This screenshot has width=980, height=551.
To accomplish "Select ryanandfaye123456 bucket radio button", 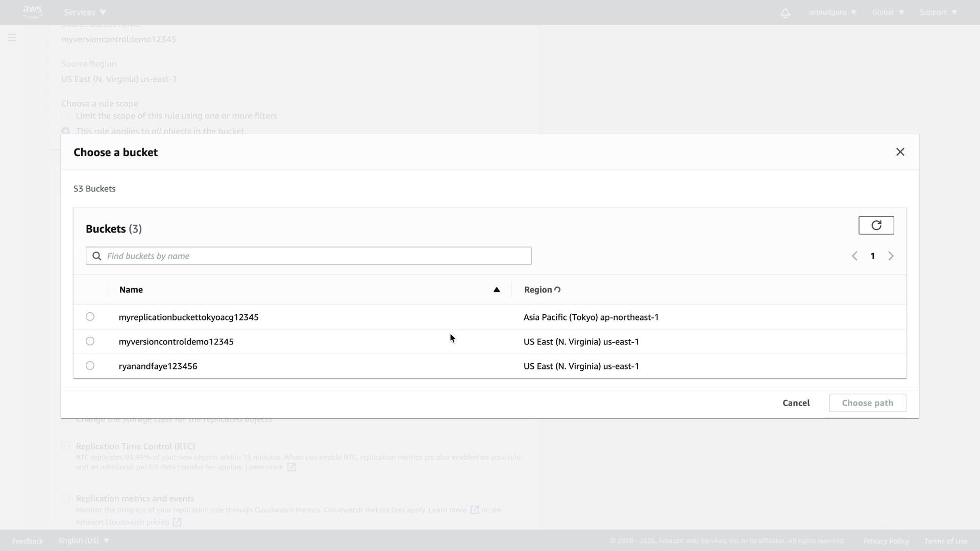I will click(90, 366).
